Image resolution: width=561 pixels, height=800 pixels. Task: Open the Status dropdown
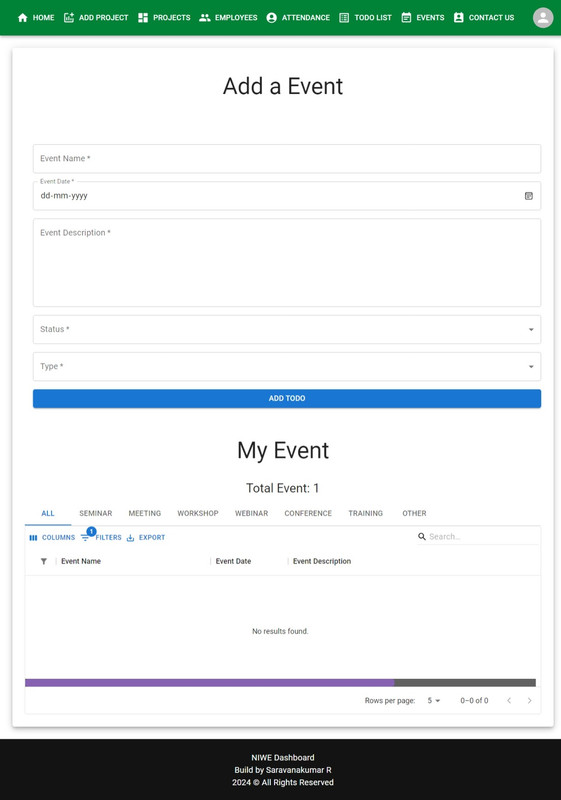(287, 330)
